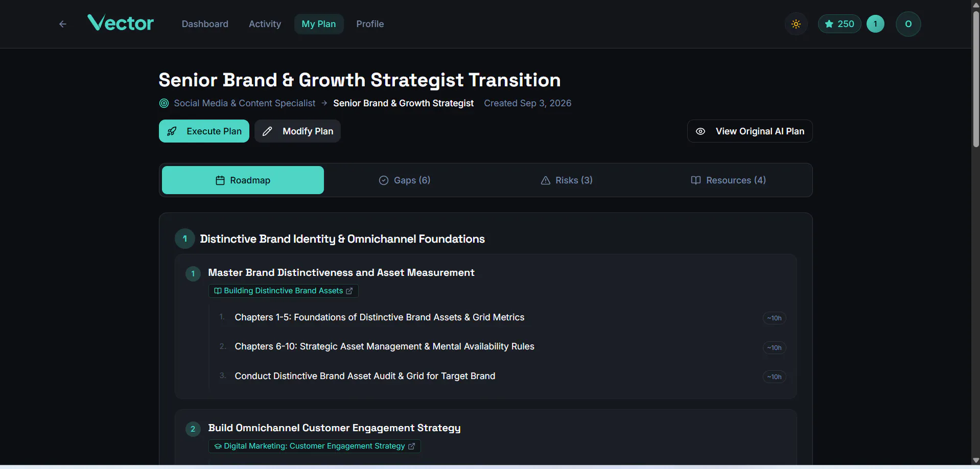Image resolution: width=980 pixels, height=469 pixels.
Task: Click the Master Brand Distinctiveness and Asset Measurement heading
Action: point(341,273)
